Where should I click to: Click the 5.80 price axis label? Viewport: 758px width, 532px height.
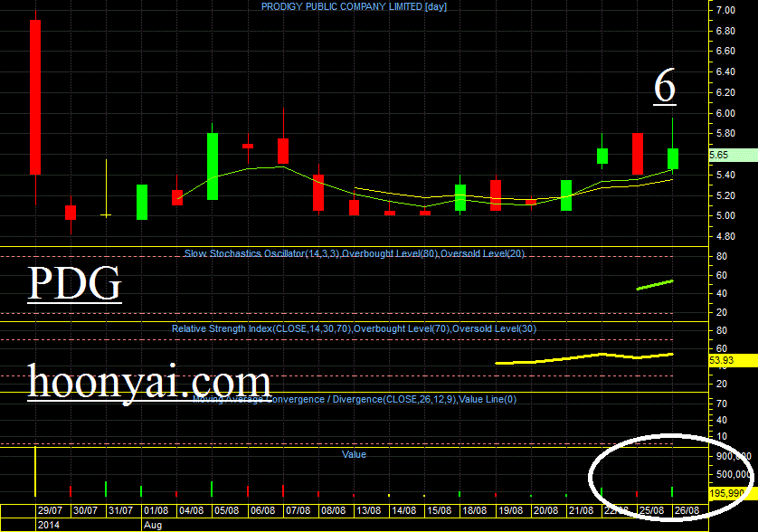(725, 134)
